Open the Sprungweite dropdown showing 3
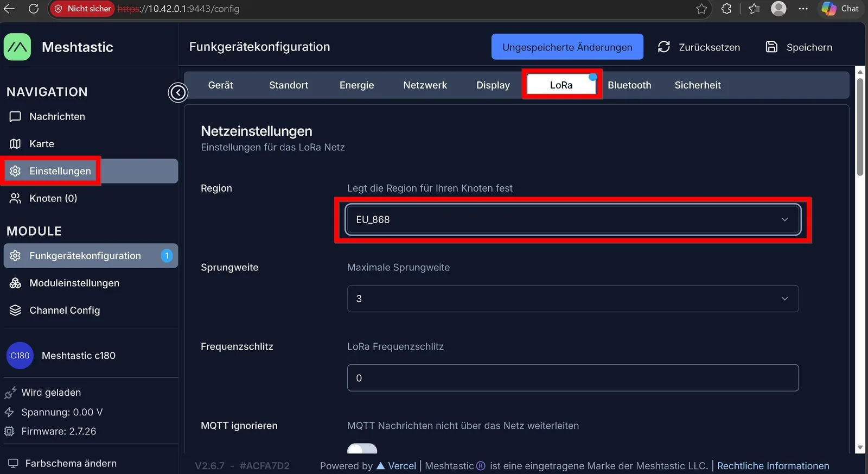This screenshot has width=868, height=474. [573, 299]
